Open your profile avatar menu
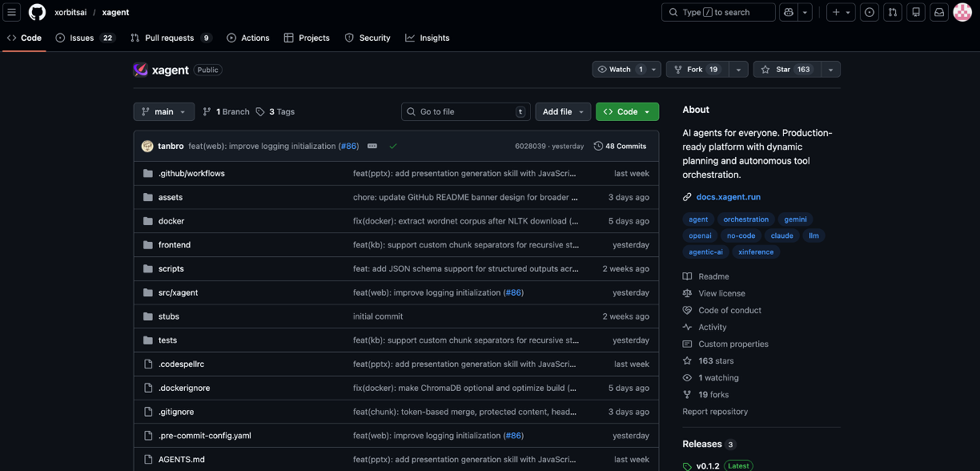This screenshot has height=471, width=980. [x=962, y=12]
